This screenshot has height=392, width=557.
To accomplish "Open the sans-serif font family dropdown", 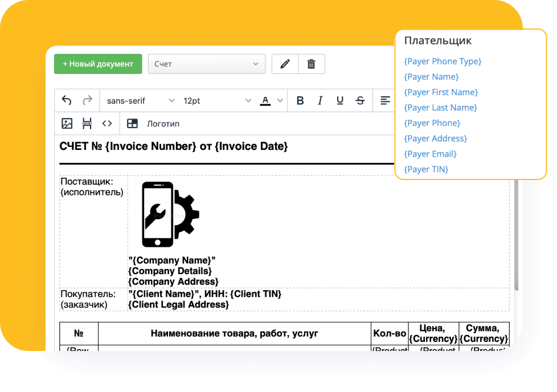I will (140, 101).
